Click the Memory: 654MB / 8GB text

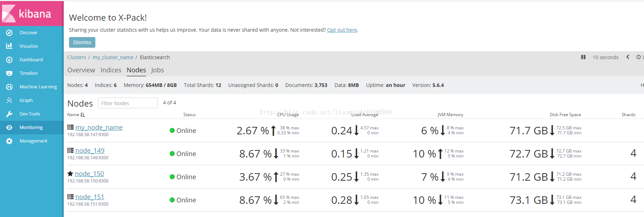click(150, 85)
